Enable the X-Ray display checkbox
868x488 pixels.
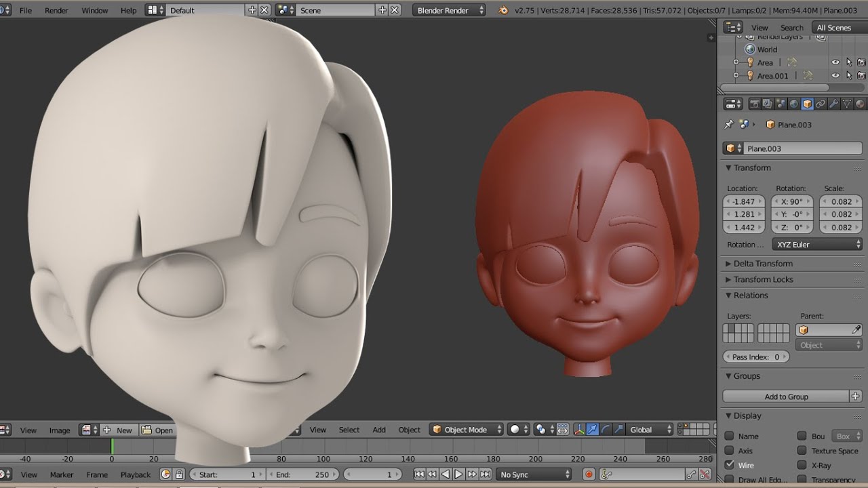point(802,466)
